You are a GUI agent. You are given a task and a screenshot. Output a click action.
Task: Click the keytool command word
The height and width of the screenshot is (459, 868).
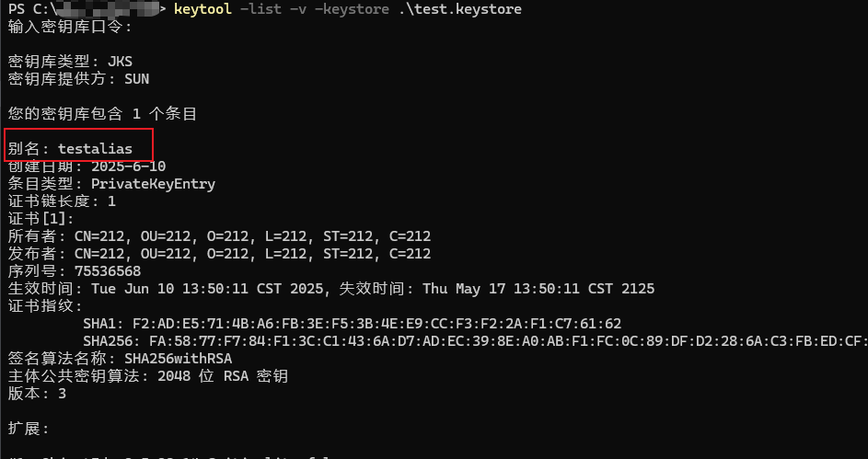pyautogui.click(x=203, y=9)
